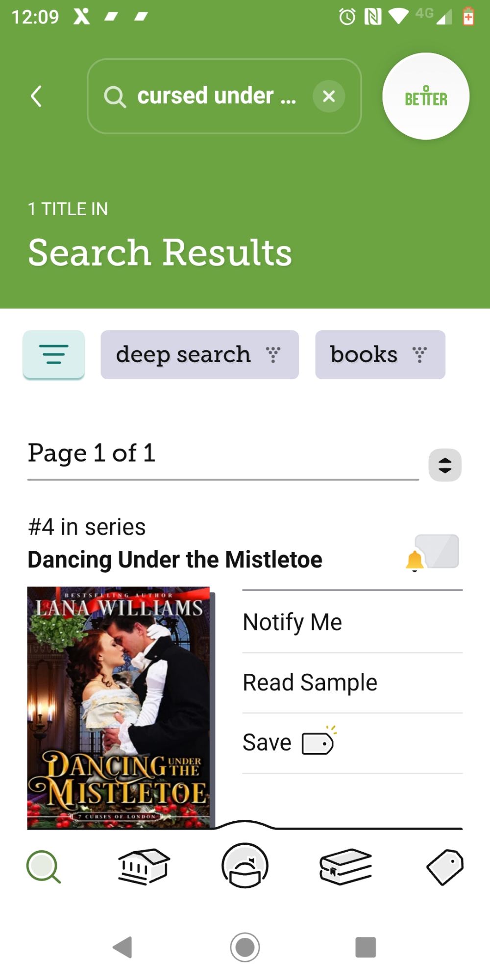Expand the deep search filter
Image resolution: width=490 pixels, height=980 pixels.
click(x=199, y=355)
